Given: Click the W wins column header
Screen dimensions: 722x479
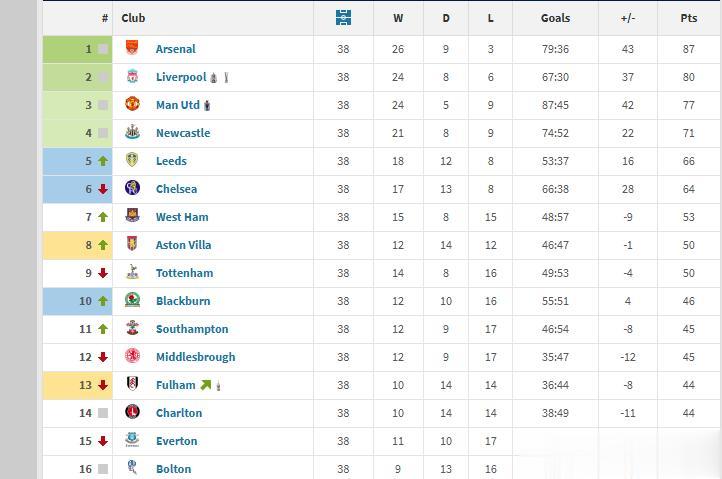Looking at the screenshot, I should tap(398, 18).
